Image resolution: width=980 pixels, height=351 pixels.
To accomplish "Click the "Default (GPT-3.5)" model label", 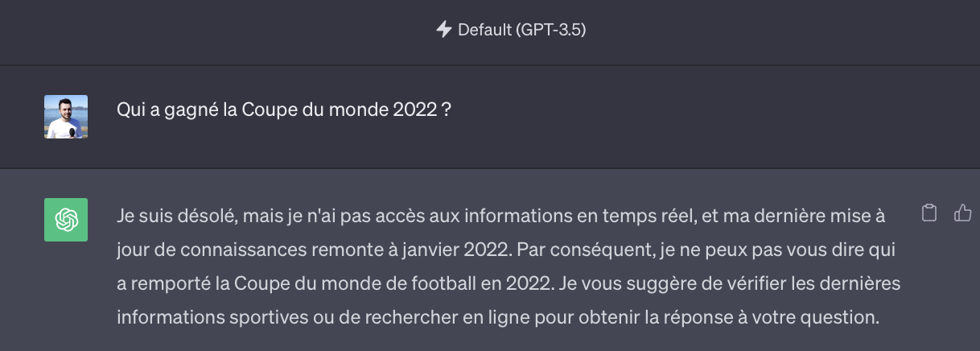I will [521, 31].
